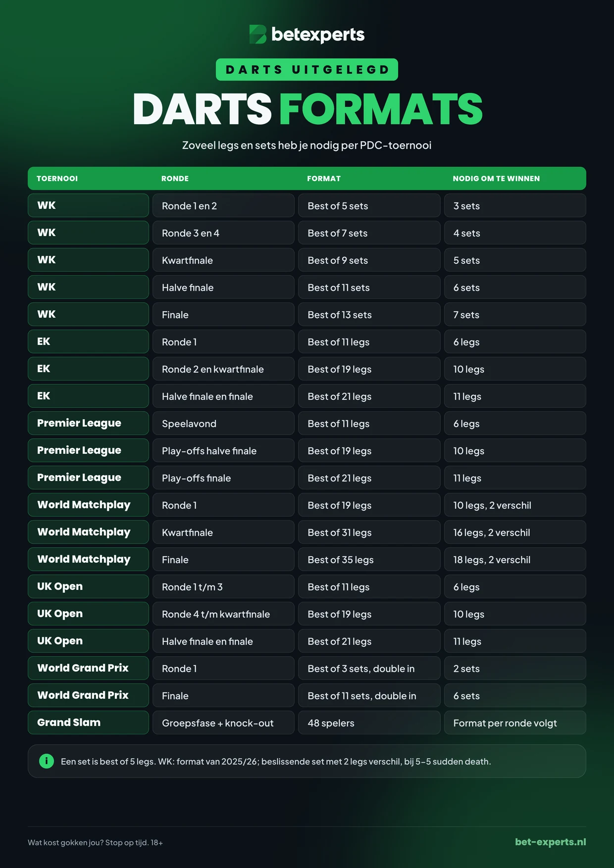Viewport: 614px width, 868px height.
Task: Click the 'Play-offs halve finale' cell
Action: coord(223,450)
